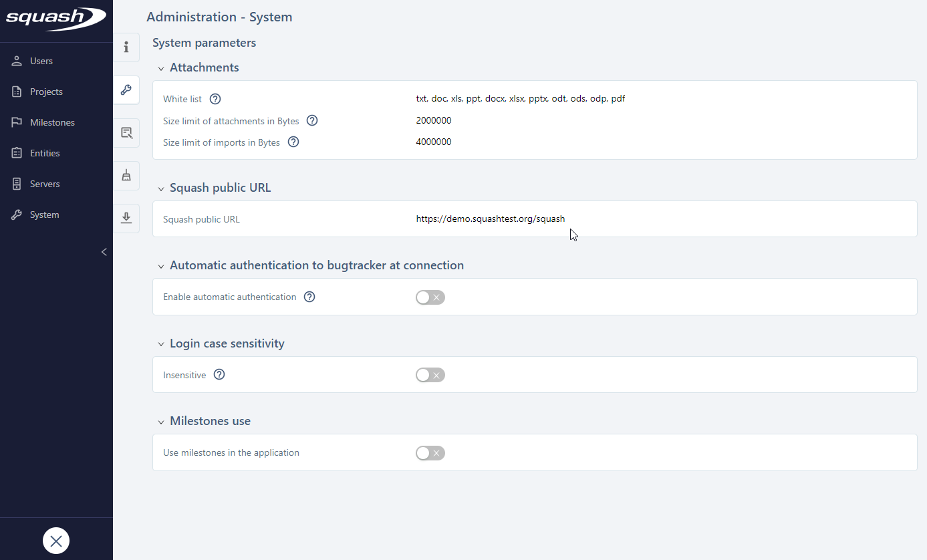Collapse the sidebar with the arrow
This screenshot has width=927, height=560.
pos(104,252)
